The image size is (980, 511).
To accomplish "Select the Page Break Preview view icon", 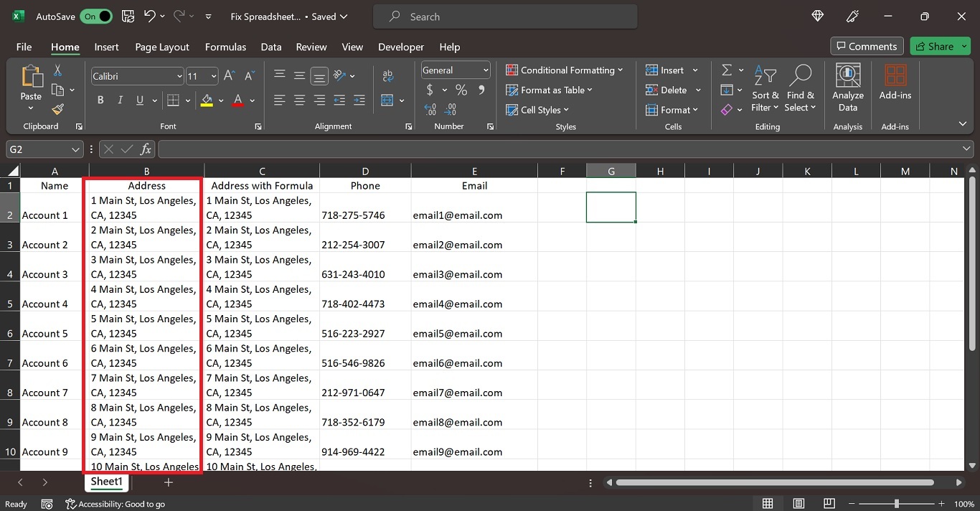I will pyautogui.click(x=829, y=504).
